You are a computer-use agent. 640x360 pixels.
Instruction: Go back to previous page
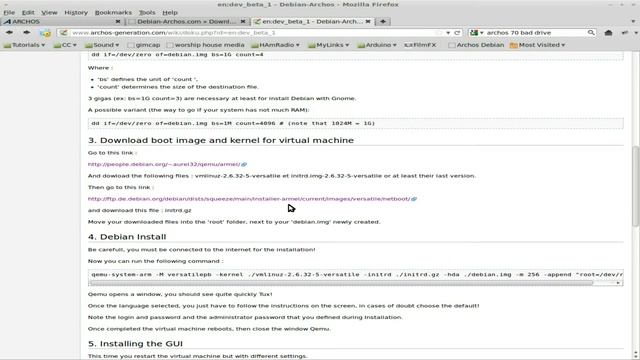9,33
